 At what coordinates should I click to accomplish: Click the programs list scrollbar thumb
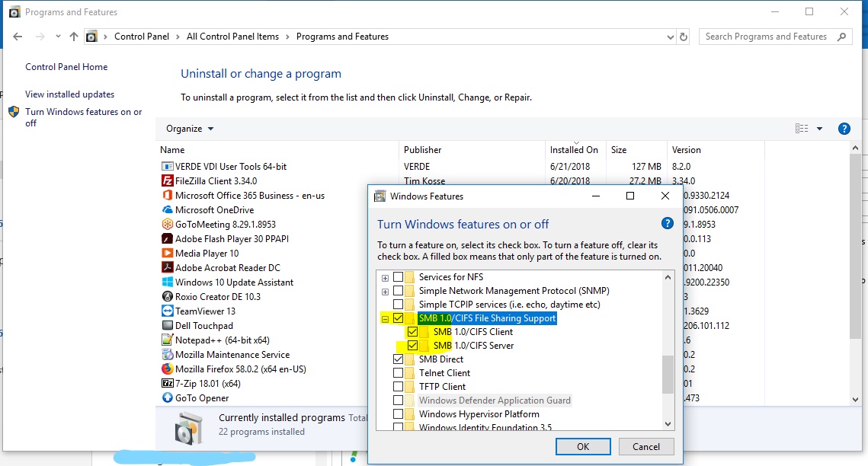click(855, 246)
